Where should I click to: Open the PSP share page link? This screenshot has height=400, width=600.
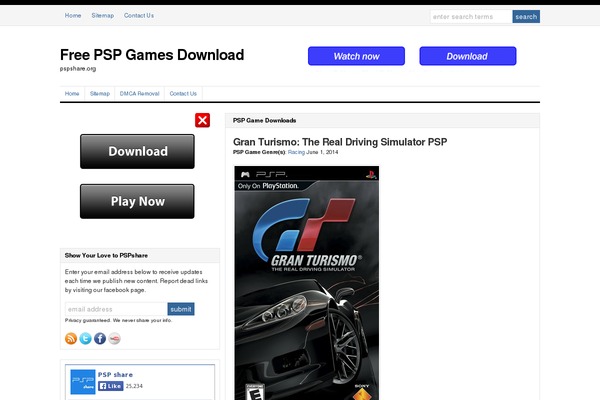[x=115, y=374]
